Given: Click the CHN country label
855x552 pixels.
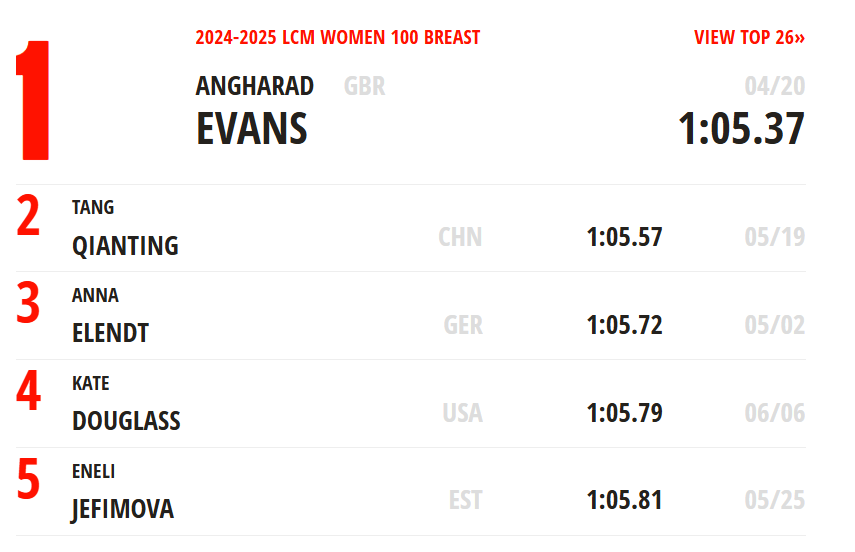Looking at the screenshot, I should 460,237.
